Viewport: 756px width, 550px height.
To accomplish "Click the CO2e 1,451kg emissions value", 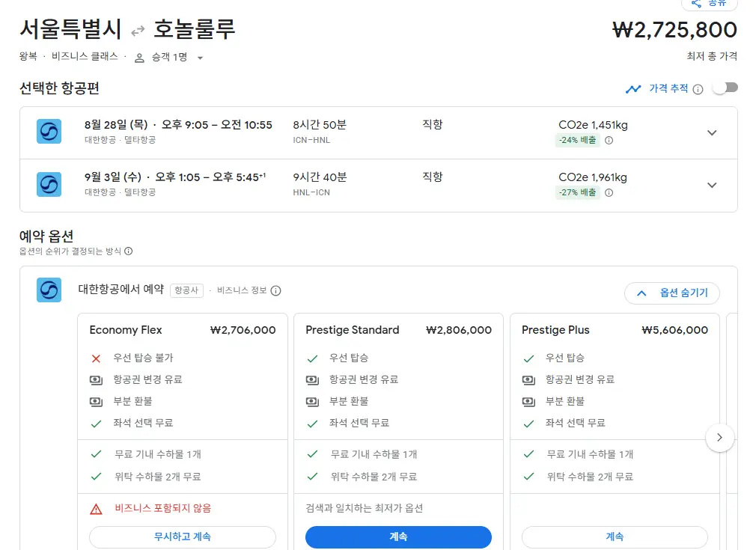I will 593,125.
